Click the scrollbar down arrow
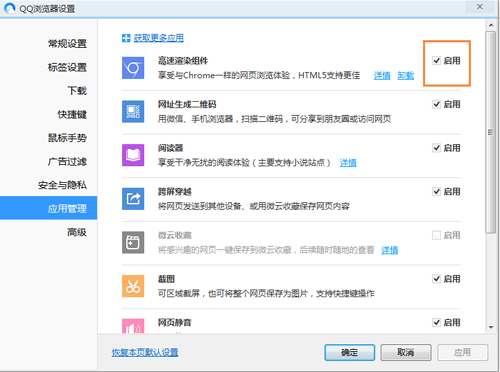The width and height of the screenshot is (500, 372). [491, 327]
